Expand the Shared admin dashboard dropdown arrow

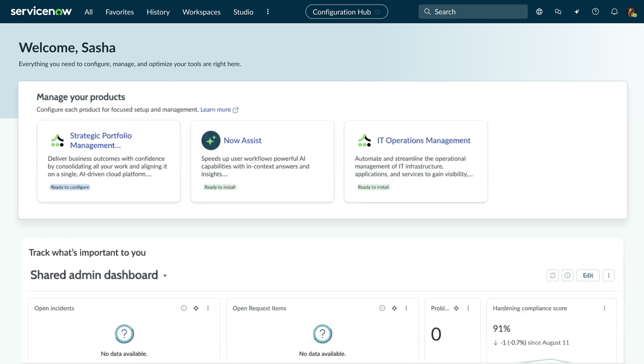tap(165, 276)
